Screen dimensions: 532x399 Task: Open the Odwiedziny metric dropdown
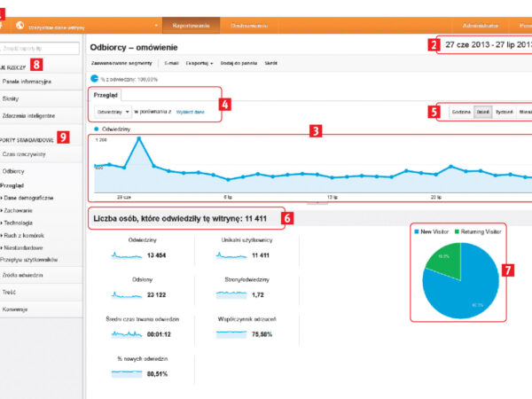tap(113, 113)
